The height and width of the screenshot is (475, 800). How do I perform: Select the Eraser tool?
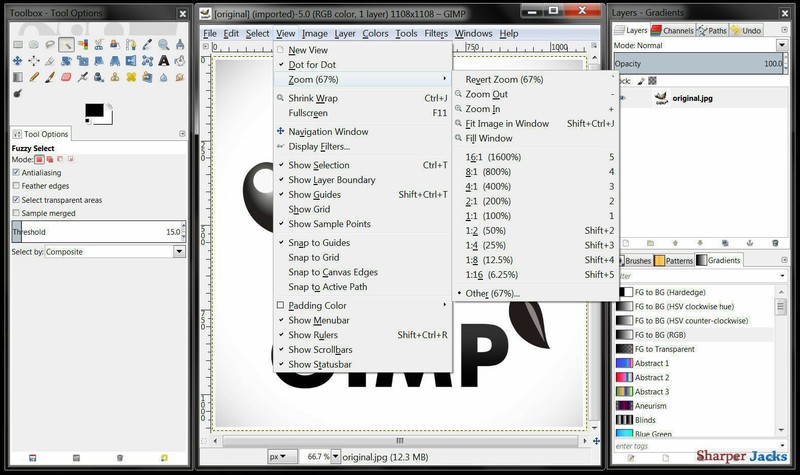[66, 77]
